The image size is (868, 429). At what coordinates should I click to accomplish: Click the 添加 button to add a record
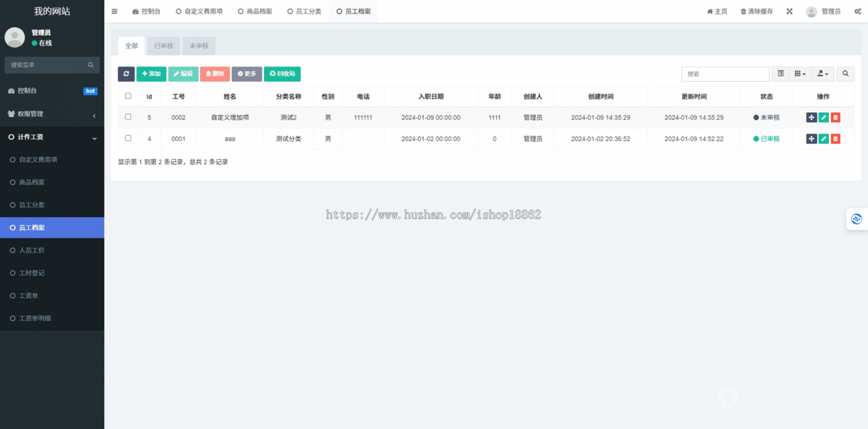coord(150,74)
